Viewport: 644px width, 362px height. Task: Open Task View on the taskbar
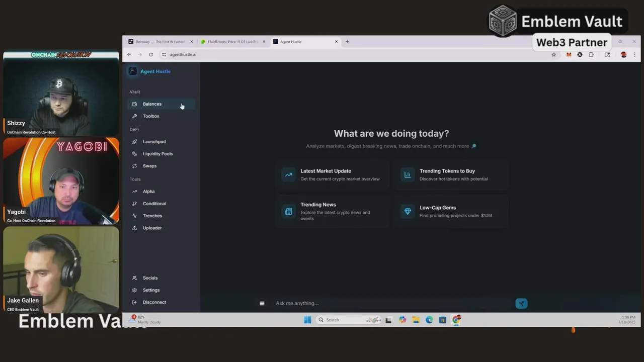click(x=388, y=320)
